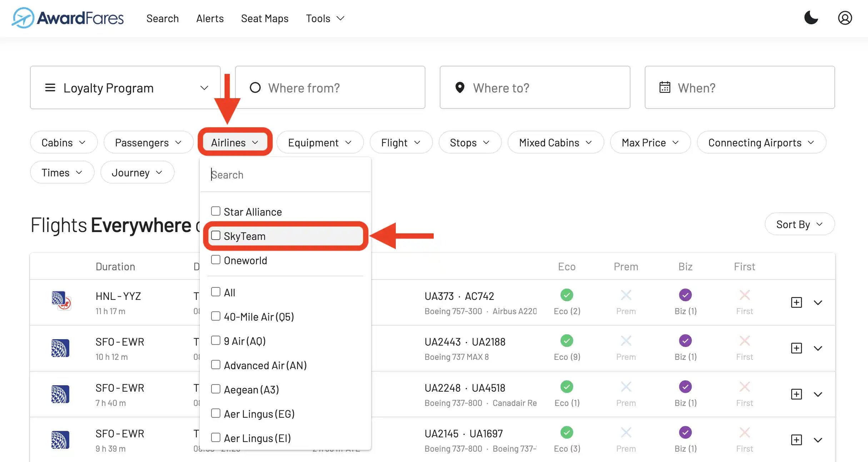
Task: Click the location pin icon in Where to
Action: [x=460, y=87]
